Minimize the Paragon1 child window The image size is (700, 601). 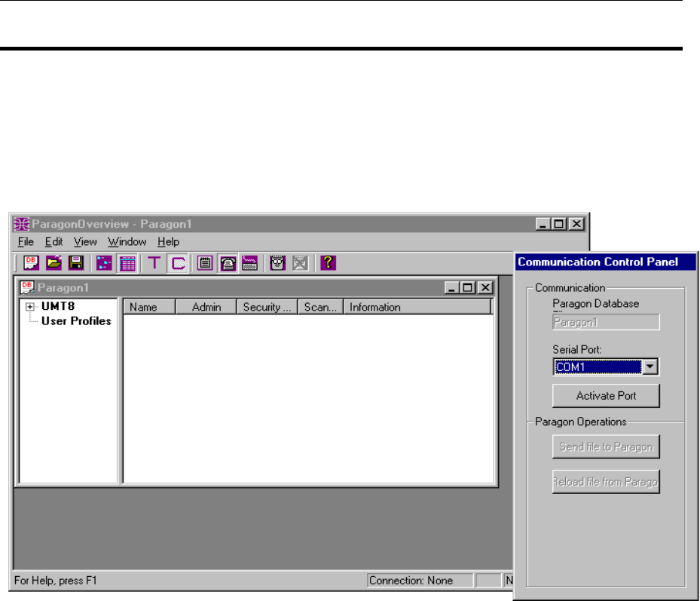tap(451, 287)
